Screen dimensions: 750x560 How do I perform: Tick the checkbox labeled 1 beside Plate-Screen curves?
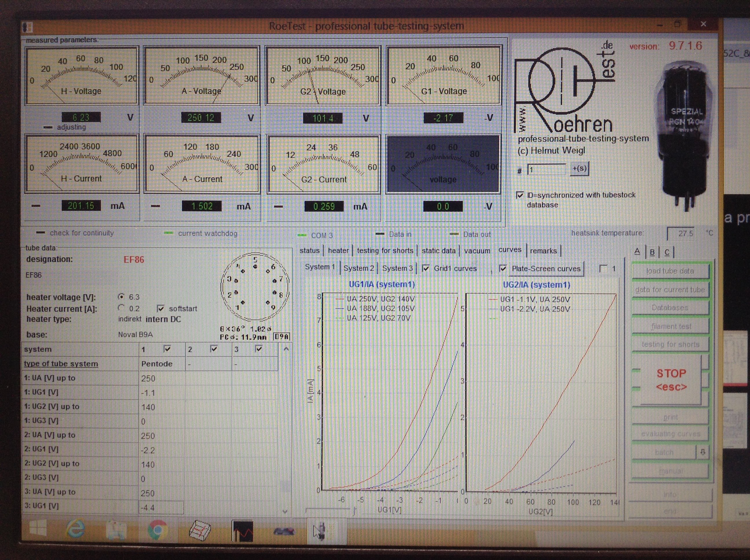(x=603, y=268)
